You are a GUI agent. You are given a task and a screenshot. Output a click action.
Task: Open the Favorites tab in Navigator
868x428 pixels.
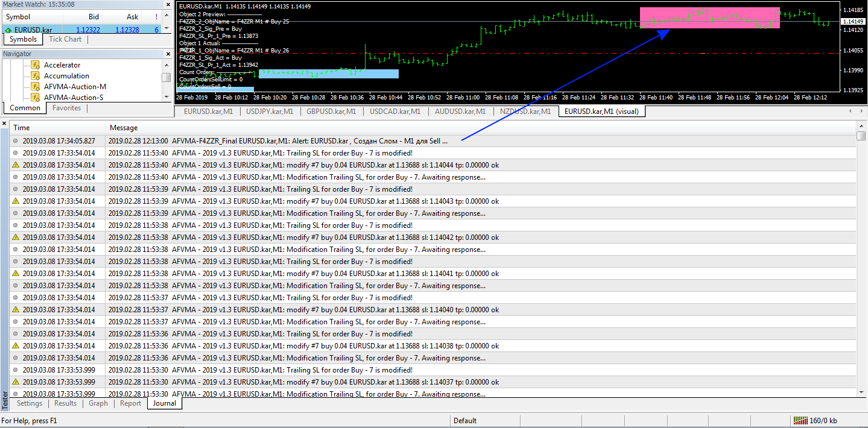coord(67,108)
